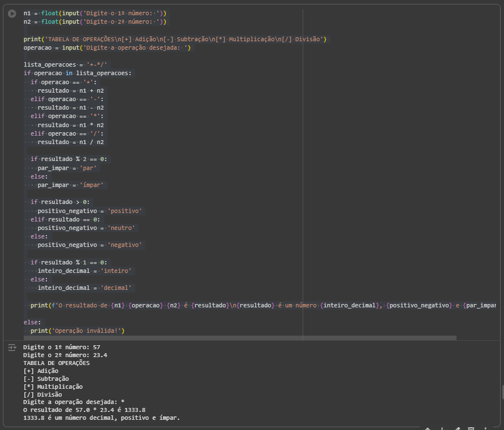Click output line '[/] Divisão'
Screen dimensions: 504x430
(x=42, y=394)
